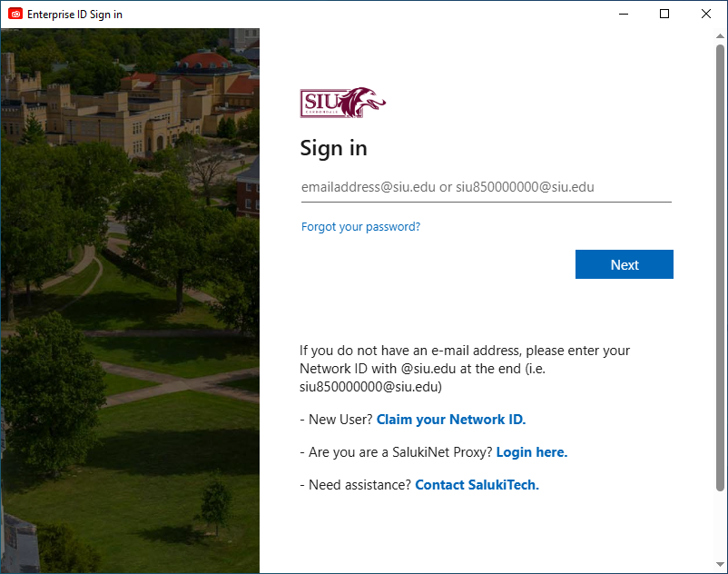
Task: Minimize the Enterprise ID Sign in window
Action: point(624,14)
